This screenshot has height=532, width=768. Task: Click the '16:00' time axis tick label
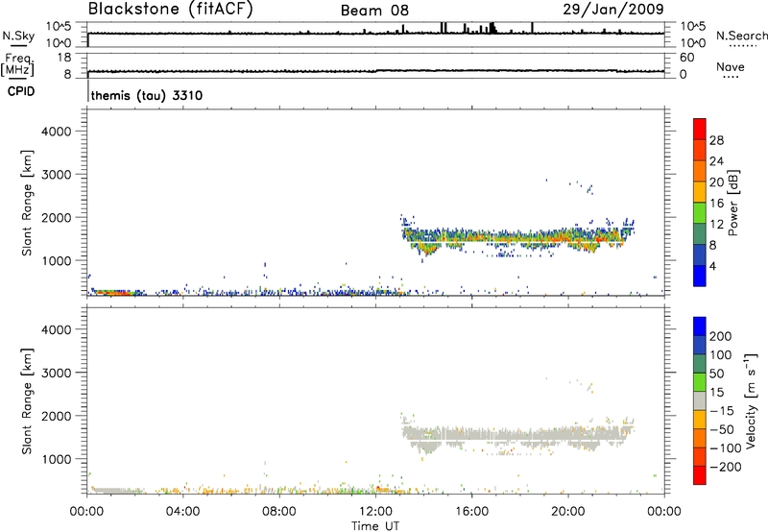pyautogui.click(x=471, y=512)
